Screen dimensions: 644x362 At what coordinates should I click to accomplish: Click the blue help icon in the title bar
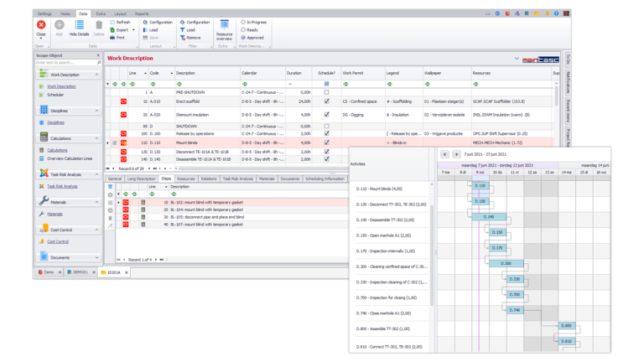pyautogui.click(x=556, y=13)
